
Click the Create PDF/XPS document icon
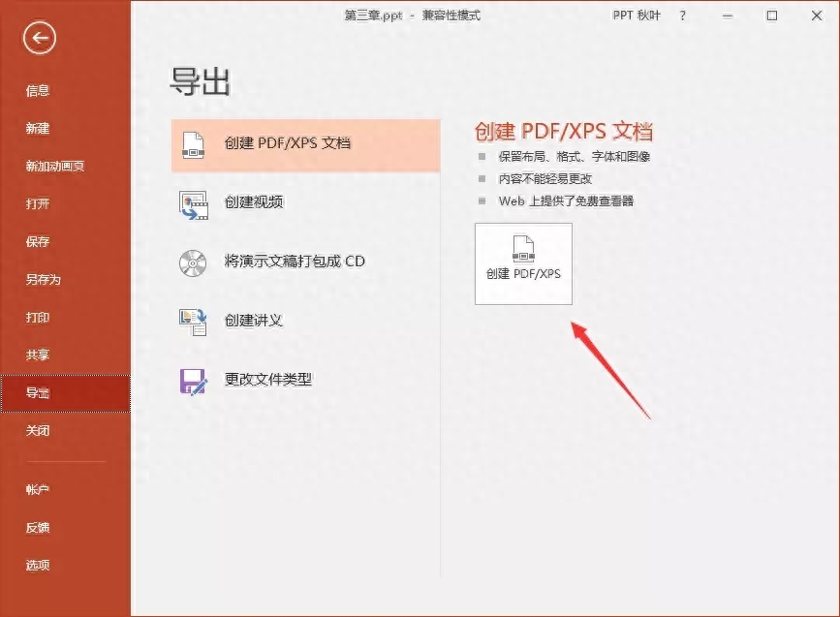pyautogui.click(x=193, y=145)
